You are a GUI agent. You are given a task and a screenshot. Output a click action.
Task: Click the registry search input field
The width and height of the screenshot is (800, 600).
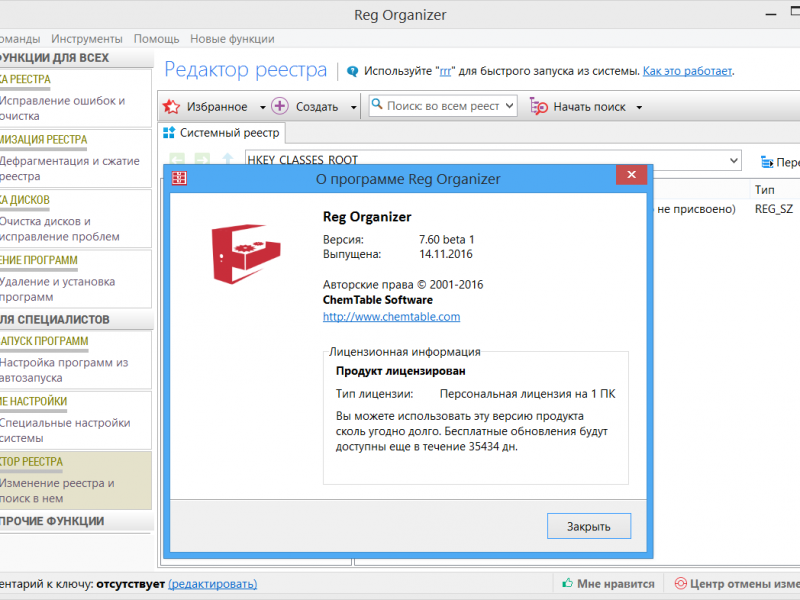click(442, 106)
